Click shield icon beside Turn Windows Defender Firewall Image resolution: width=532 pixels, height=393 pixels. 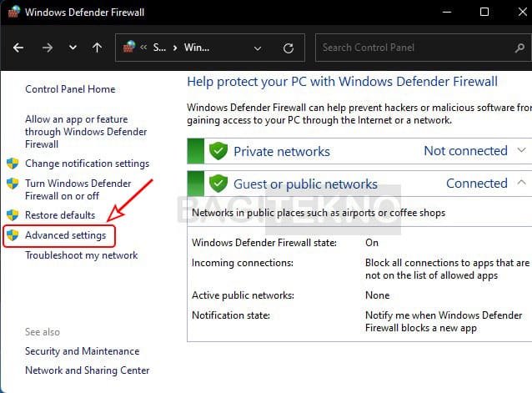point(13,184)
